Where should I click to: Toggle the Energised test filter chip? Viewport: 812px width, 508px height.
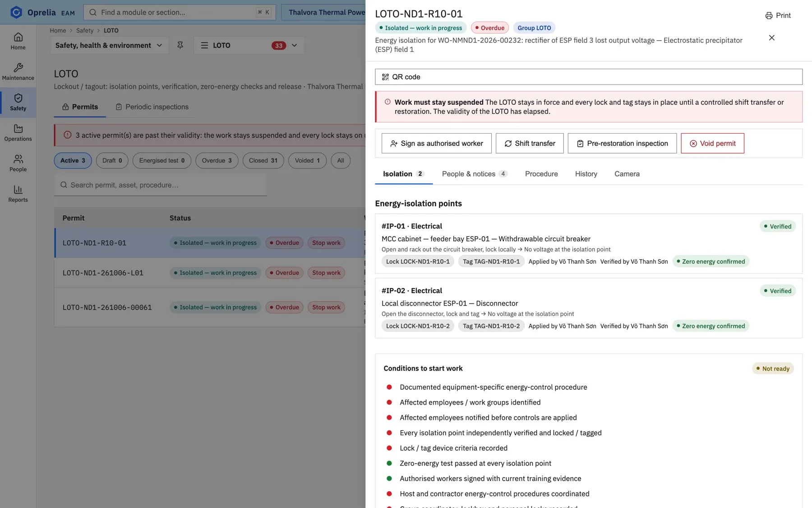(161, 160)
